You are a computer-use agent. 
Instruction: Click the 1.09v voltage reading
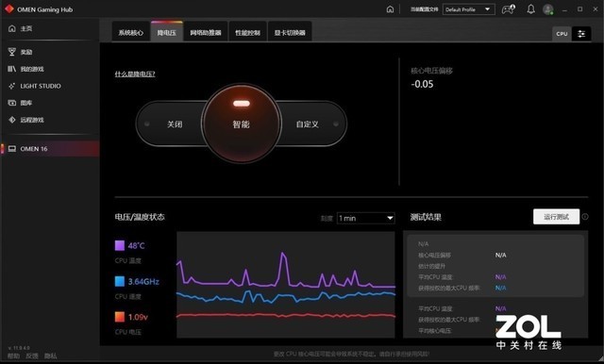coord(138,317)
